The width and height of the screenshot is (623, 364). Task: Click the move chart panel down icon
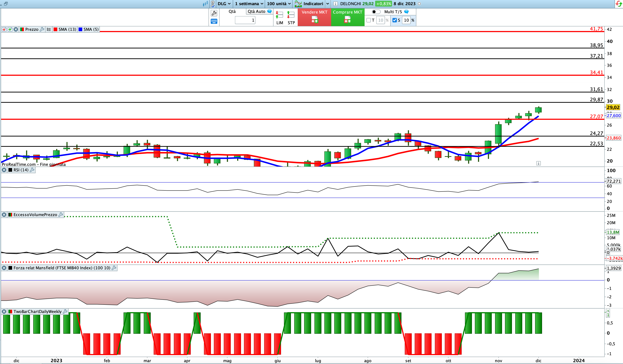(4, 29)
